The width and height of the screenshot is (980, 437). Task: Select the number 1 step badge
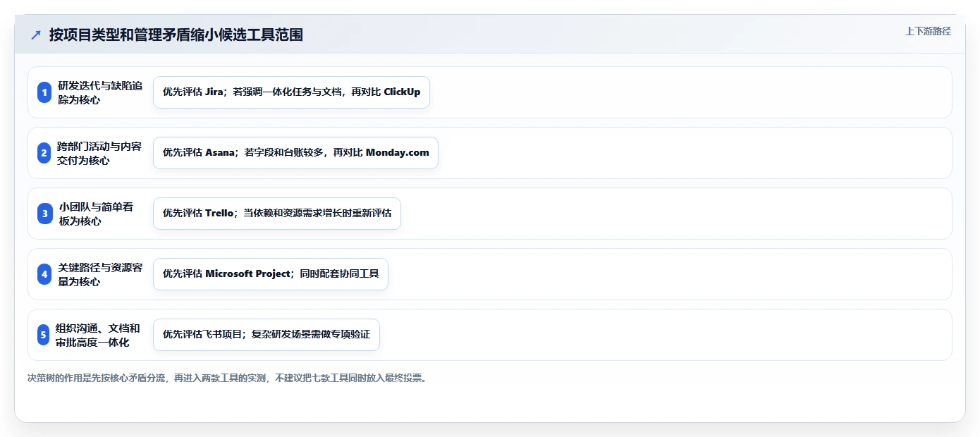click(x=44, y=92)
